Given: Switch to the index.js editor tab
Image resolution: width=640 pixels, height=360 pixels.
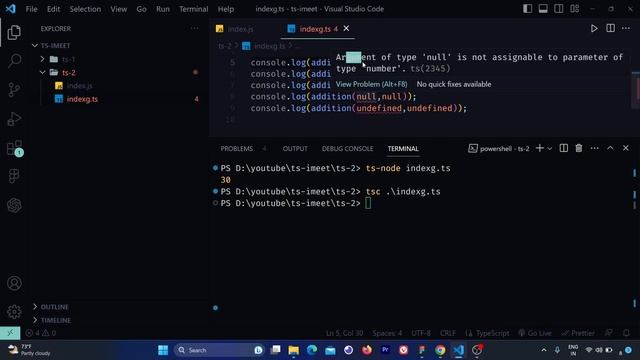Looking at the screenshot, I should 240,29.
